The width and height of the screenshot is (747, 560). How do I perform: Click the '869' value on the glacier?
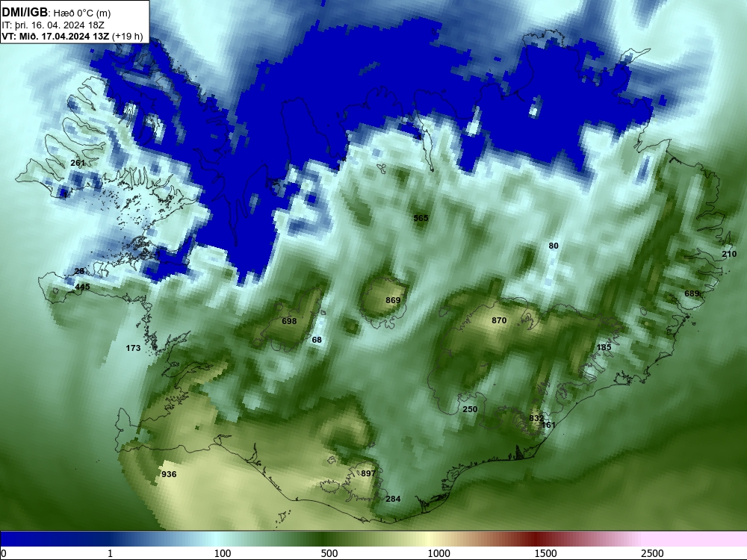click(x=393, y=300)
